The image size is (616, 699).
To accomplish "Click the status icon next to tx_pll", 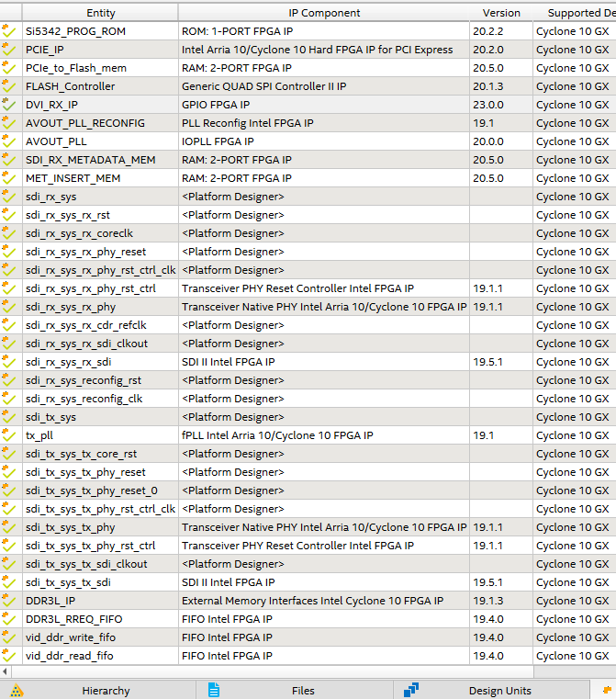I will pos(9,435).
